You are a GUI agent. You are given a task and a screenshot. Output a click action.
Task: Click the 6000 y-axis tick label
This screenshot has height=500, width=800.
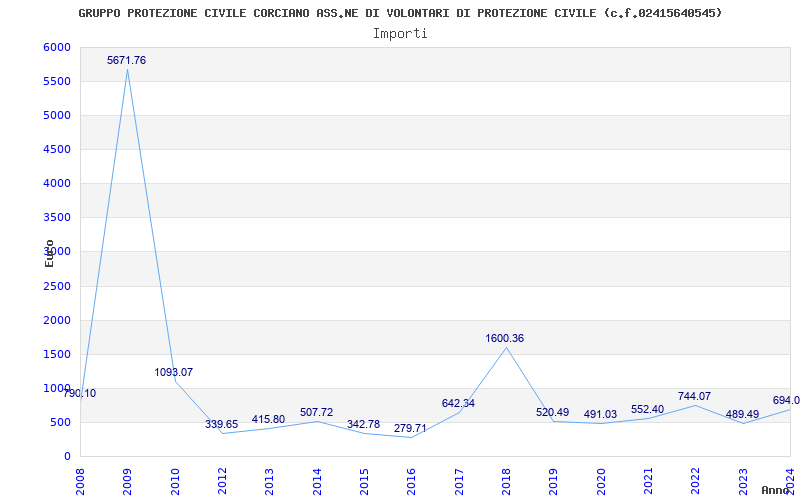(56, 47)
